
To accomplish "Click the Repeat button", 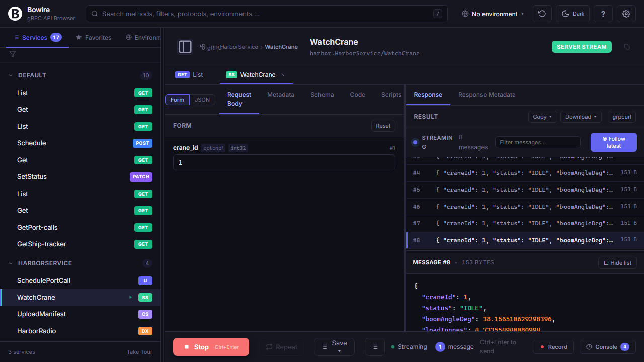I will click(x=282, y=347).
